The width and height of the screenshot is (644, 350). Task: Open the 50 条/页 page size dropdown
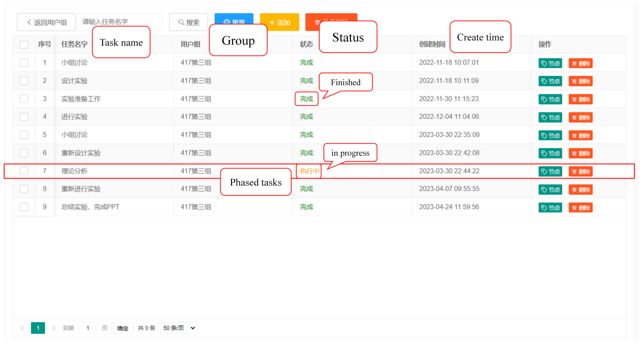tap(179, 328)
